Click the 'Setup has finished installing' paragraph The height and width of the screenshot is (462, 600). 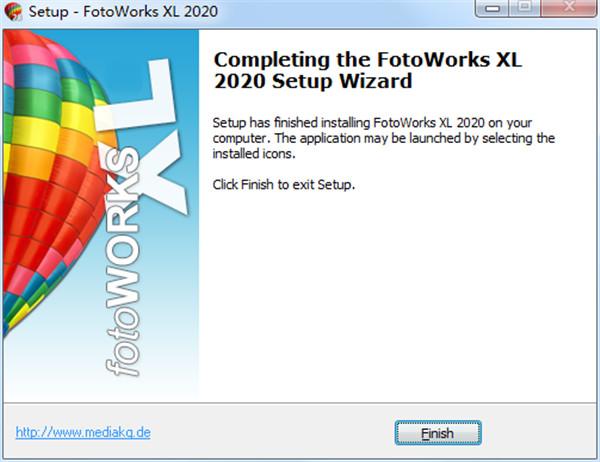tap(383, 138)
